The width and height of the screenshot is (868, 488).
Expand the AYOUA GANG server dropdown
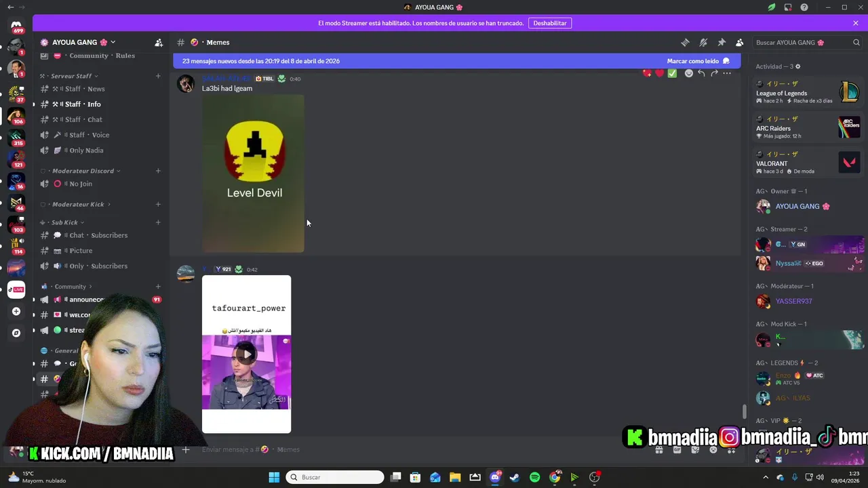[x=113, y=42]
